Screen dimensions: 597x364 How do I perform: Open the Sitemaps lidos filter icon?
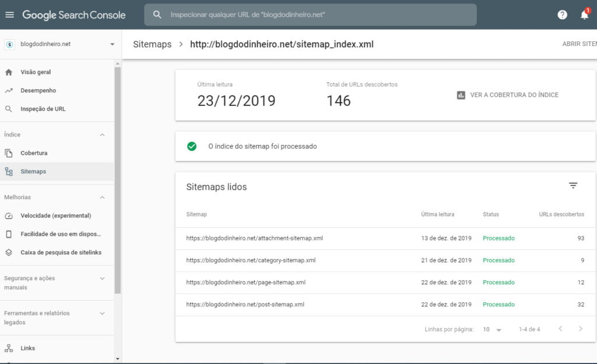coord(573,186)
